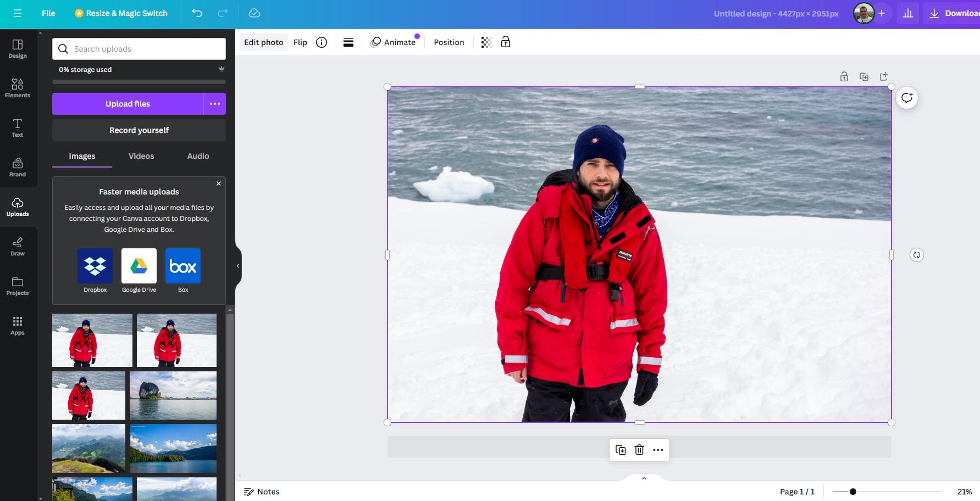
Task: Add a new page using the icon above canvas
Action: click(x=884, y=77)
